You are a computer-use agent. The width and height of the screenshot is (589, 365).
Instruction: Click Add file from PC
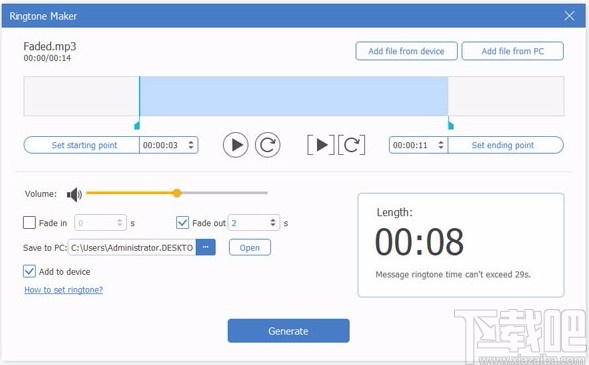(x=512, y=51)
